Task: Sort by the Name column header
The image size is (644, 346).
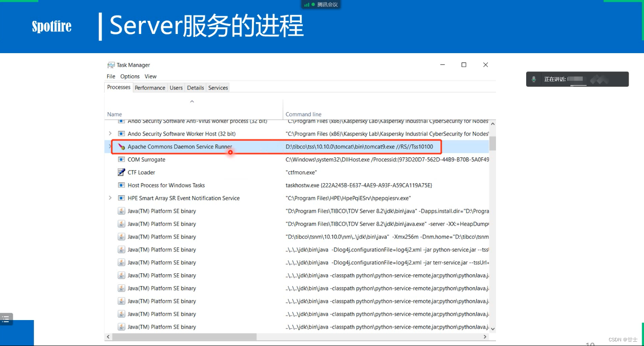Action: point(114,114)
